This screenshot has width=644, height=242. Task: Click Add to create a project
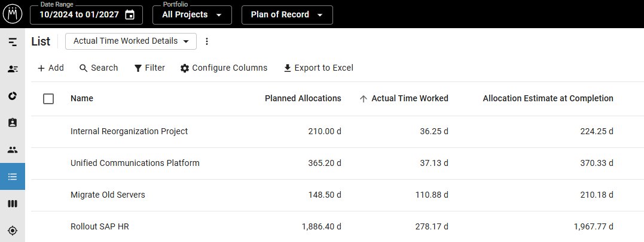click(50, 68)
